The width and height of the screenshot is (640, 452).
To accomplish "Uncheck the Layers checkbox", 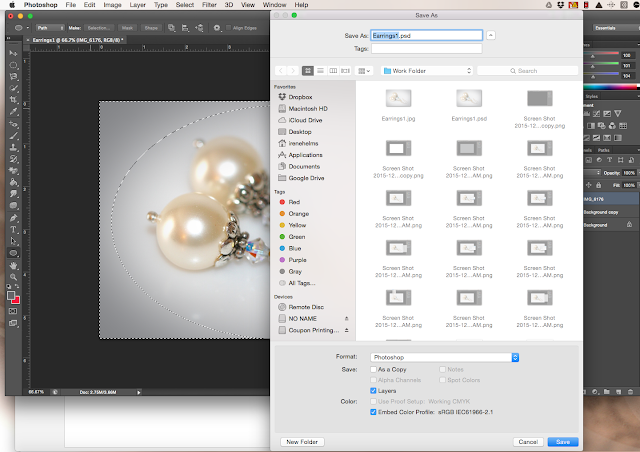I will click(x=373, y=391).
